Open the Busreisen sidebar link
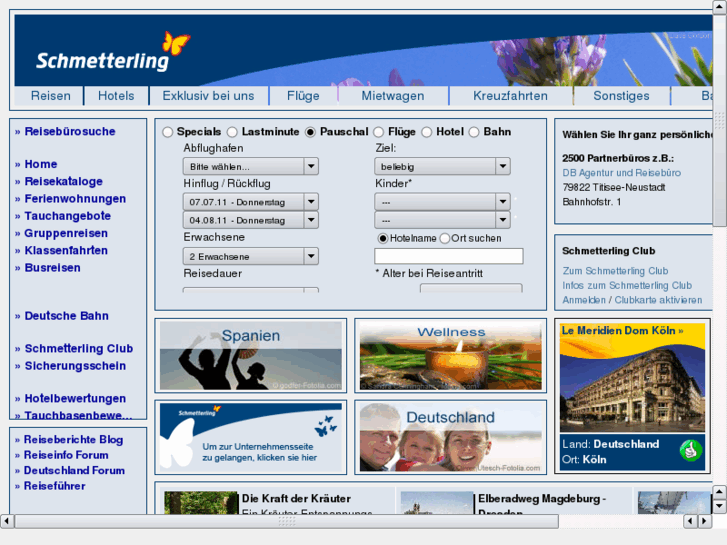 (x=52, y=268)
